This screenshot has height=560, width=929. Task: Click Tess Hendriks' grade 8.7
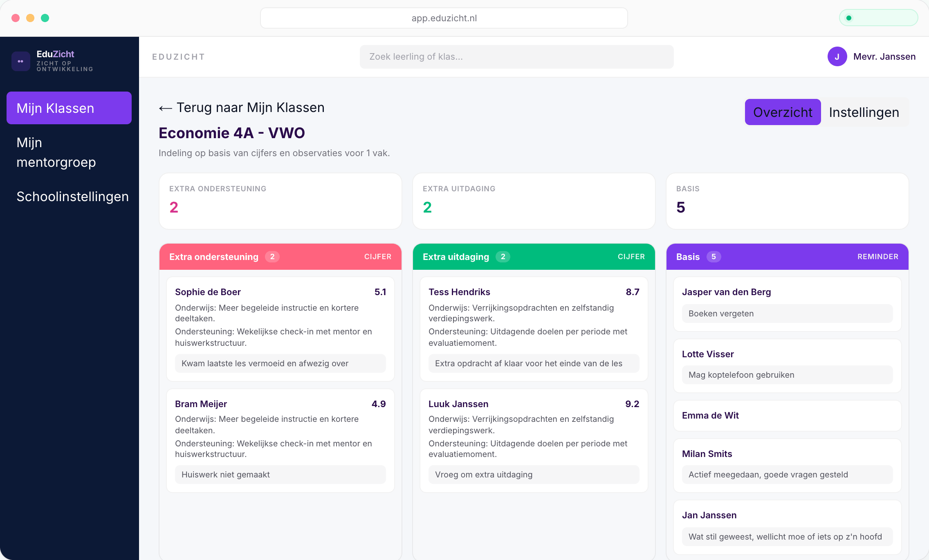coord(633,292)
